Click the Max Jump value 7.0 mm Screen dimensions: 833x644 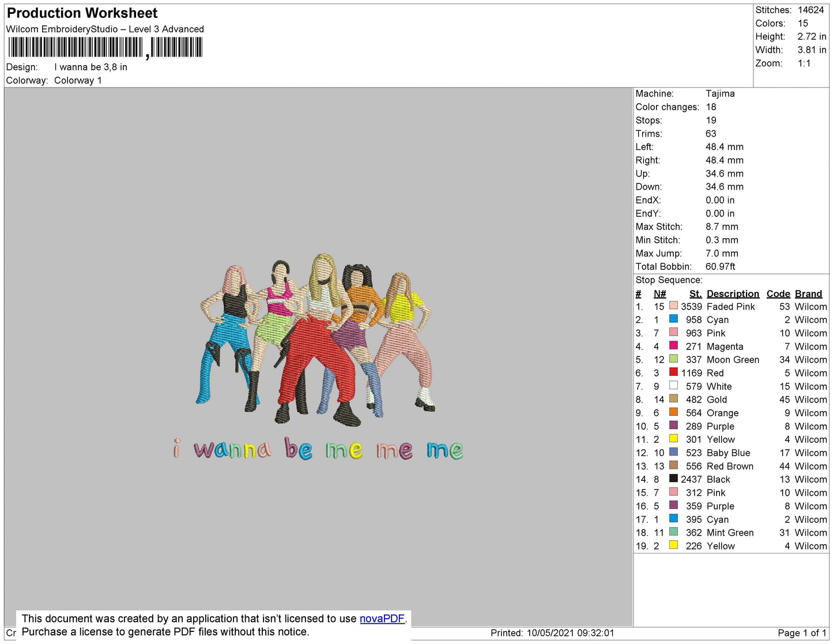pos(722,253)
